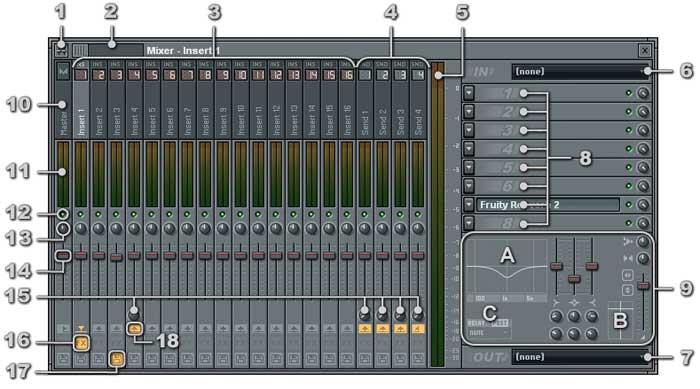Disable effect slot 6 with its green LED
Screen dimensions: 700x389
click(629, 186)
